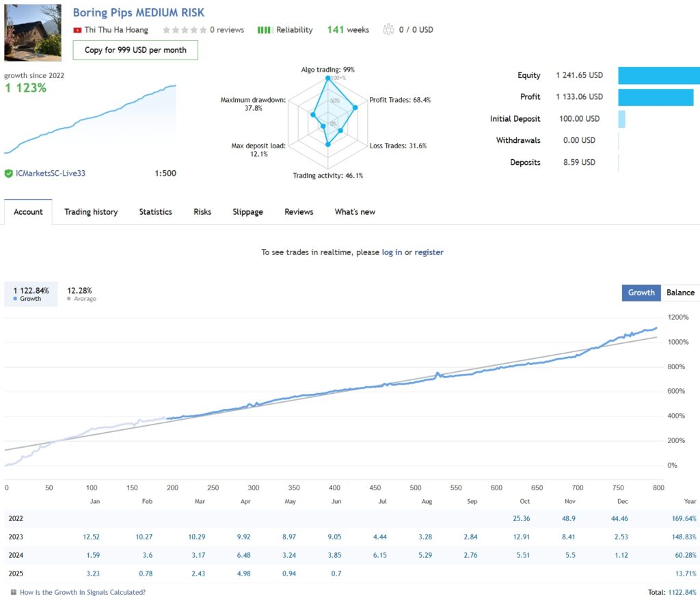Switch to the Trading history tab
This screenshot has height=603, width=700.
[91, 211]
